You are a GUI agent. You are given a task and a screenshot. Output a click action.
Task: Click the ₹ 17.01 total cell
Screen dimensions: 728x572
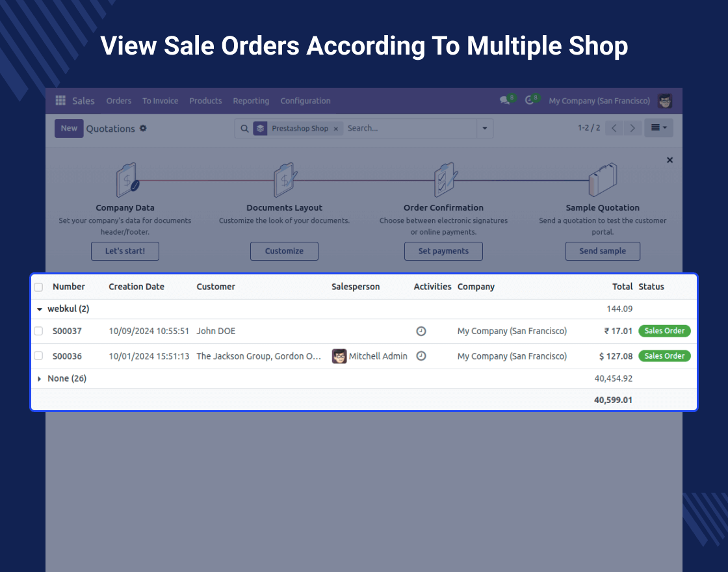point(618,331)
